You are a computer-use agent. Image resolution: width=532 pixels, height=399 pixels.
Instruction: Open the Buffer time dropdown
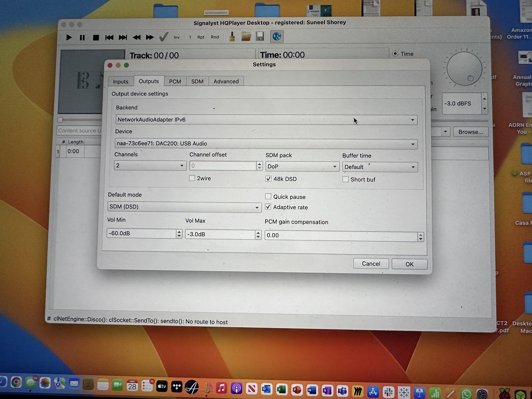click(x=380, y=167)
